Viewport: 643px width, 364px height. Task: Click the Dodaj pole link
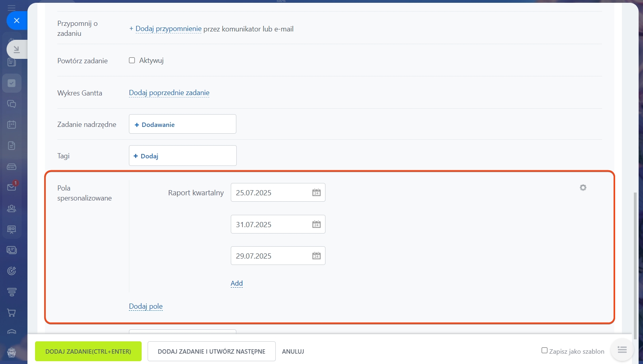[146, 306]
